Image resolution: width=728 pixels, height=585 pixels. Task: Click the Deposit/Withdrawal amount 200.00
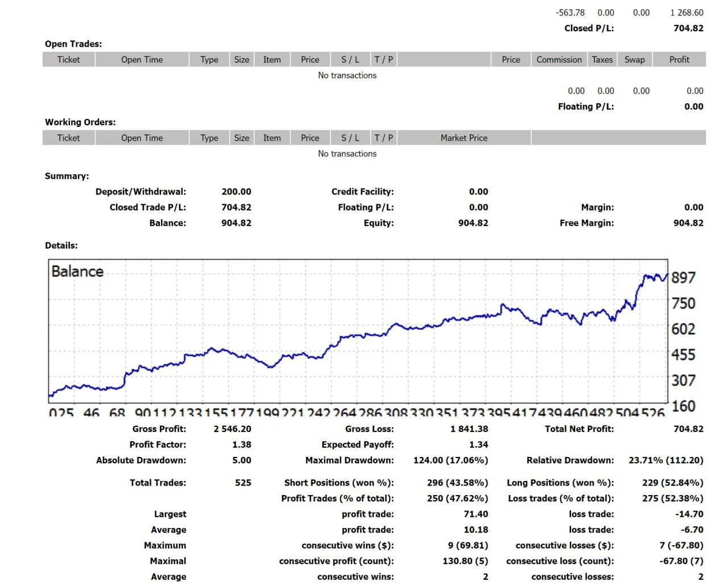[x=236, y=192]
